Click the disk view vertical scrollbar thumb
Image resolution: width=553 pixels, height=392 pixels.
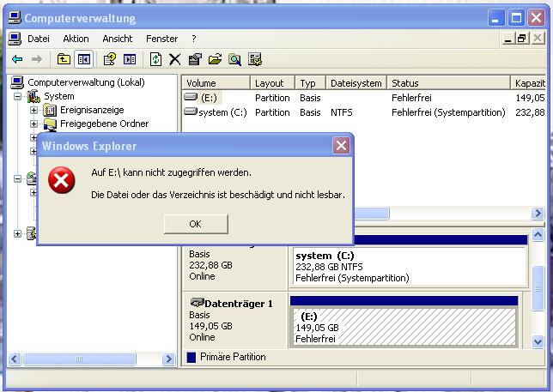[538, 288]
